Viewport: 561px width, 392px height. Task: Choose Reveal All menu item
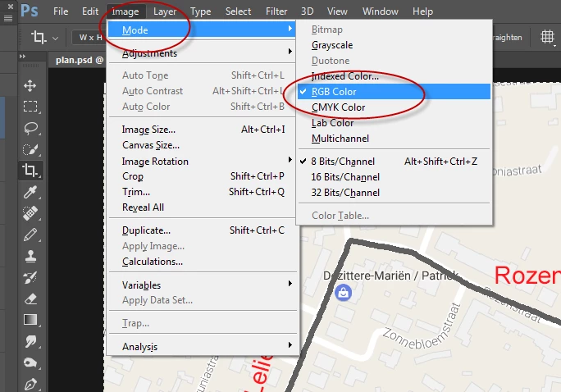pyautogui.click(x=203, y=207)
